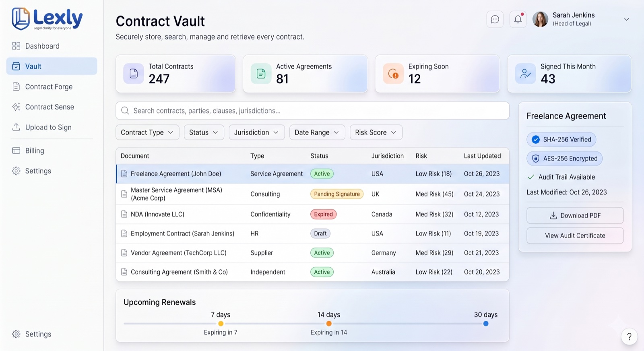This screenshot has height=351, width=644.
Task: Download the contract PDF
Action: 575,216
